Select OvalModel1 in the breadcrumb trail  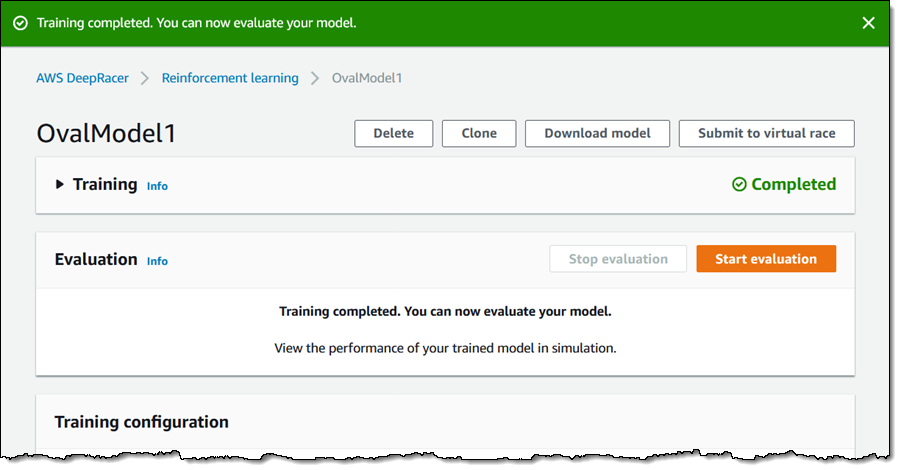coord(367,78)
